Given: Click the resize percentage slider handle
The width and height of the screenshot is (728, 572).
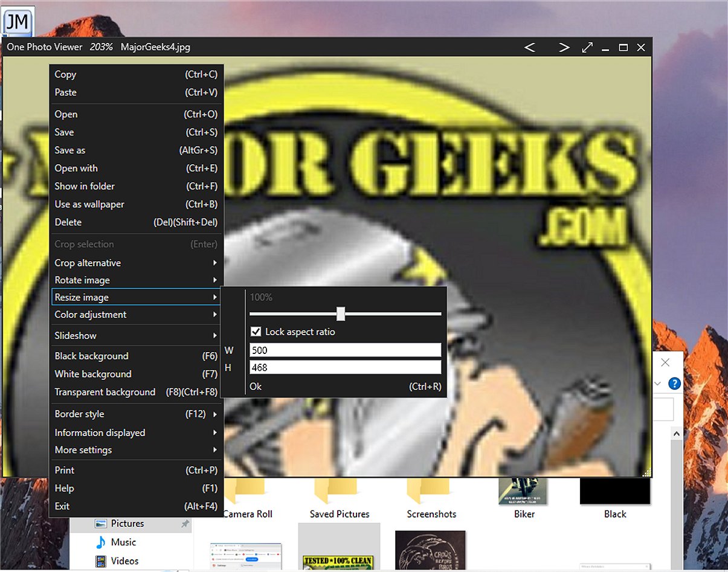Looking at the screenshot, I should tap(341, 313).
